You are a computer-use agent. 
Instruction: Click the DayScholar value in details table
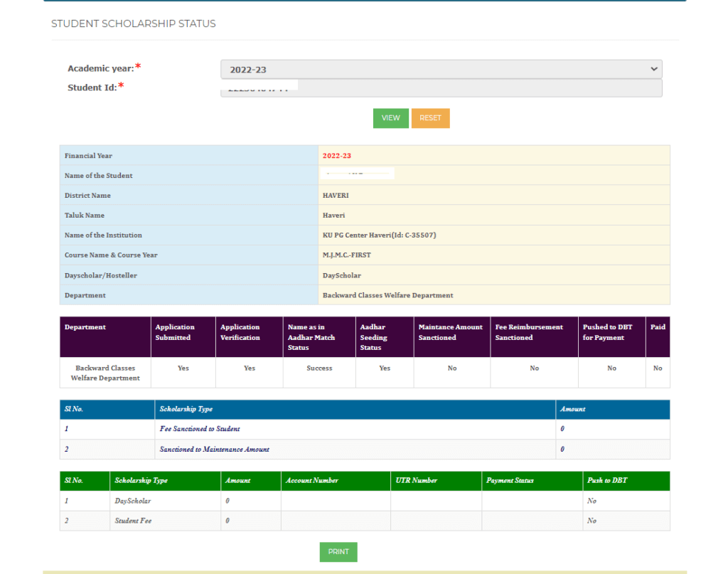342,275
